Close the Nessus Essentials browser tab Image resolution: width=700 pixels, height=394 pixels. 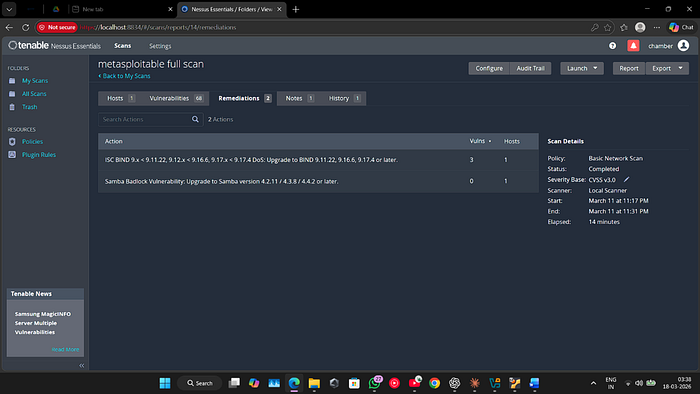(x=279, y=9)
